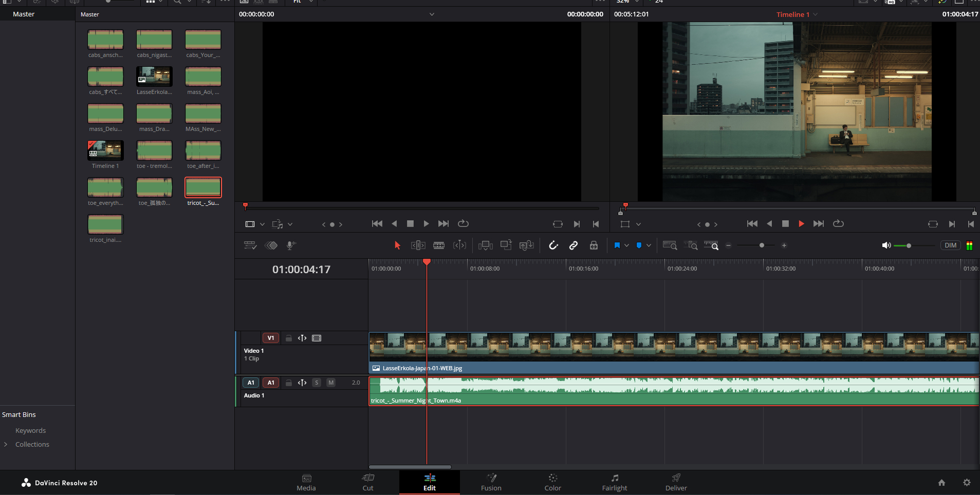Click the voiceover microphone icon

[x=291, y=245]
